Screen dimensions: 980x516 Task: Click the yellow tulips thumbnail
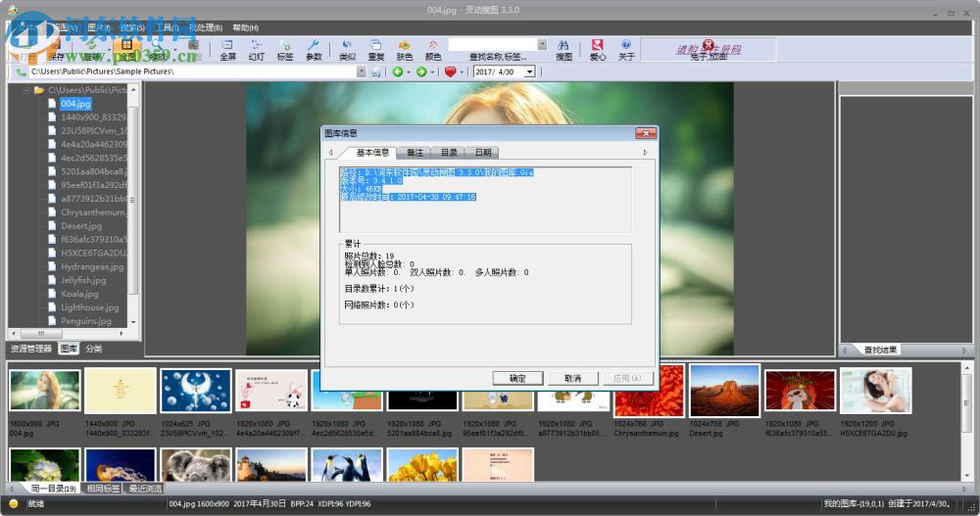coord(422,465)
